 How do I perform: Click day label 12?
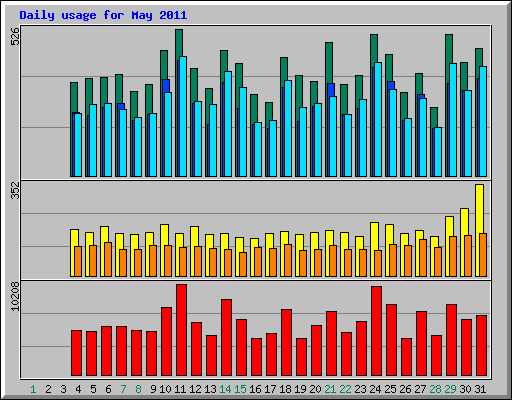tap(195, 389)
